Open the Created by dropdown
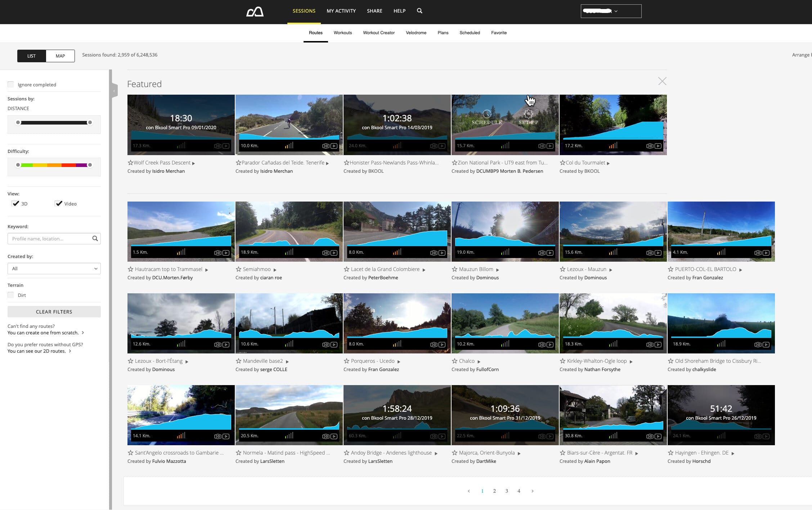 pos(54,268)
